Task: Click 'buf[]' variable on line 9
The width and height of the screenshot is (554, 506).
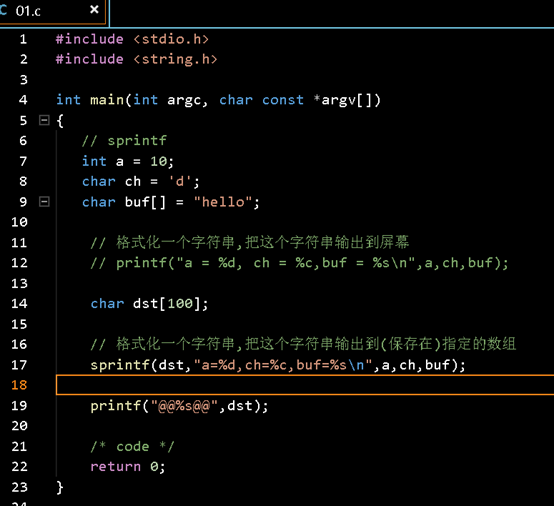Action: pyautogui.click(x=145, y=202)
